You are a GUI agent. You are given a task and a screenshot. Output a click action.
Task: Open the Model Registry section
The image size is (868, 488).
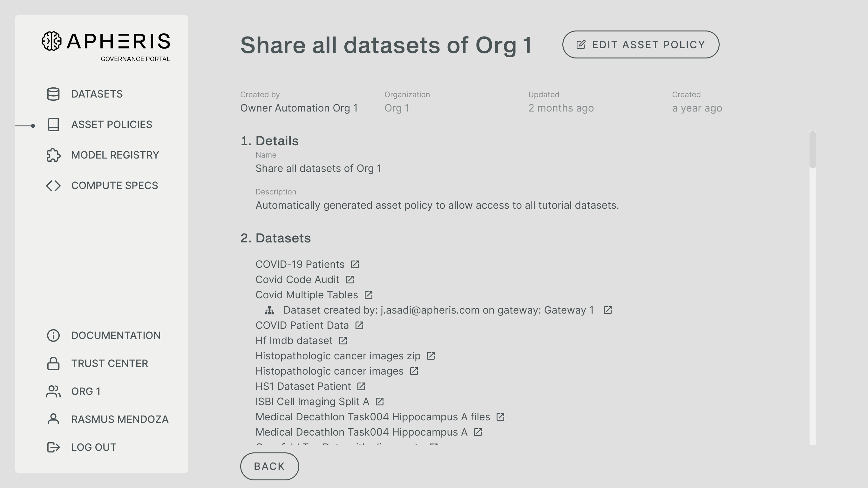tap(115, 155)
